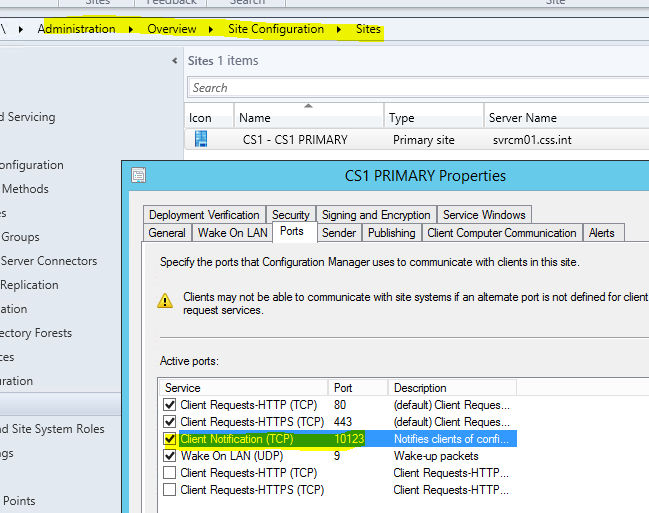Sort sites by the Name column header

309,118
